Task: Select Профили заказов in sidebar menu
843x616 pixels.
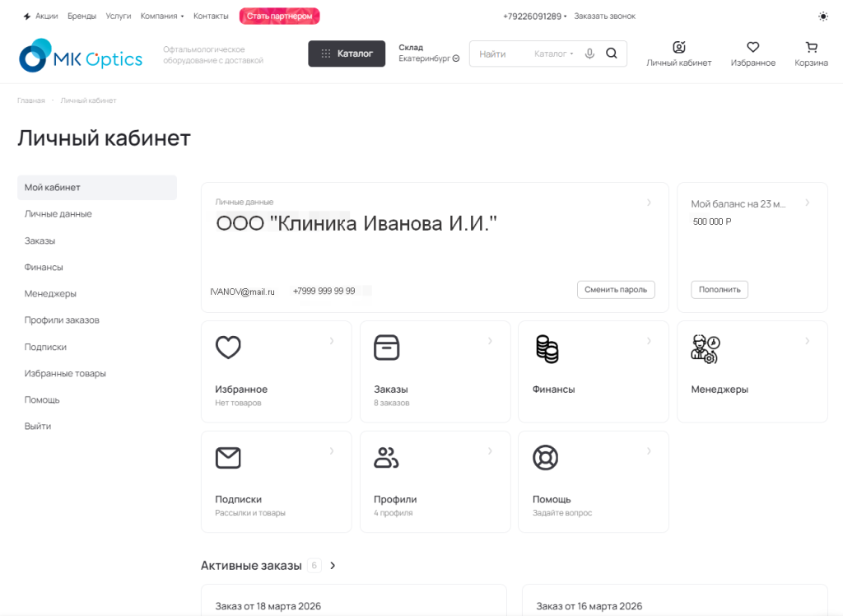Action: tap(62, 320)
